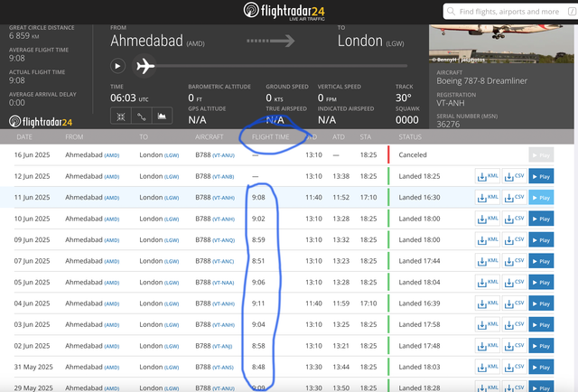Open VT-ANC registration link
Viewport: 578px width, 392px height.
(223, 261)
